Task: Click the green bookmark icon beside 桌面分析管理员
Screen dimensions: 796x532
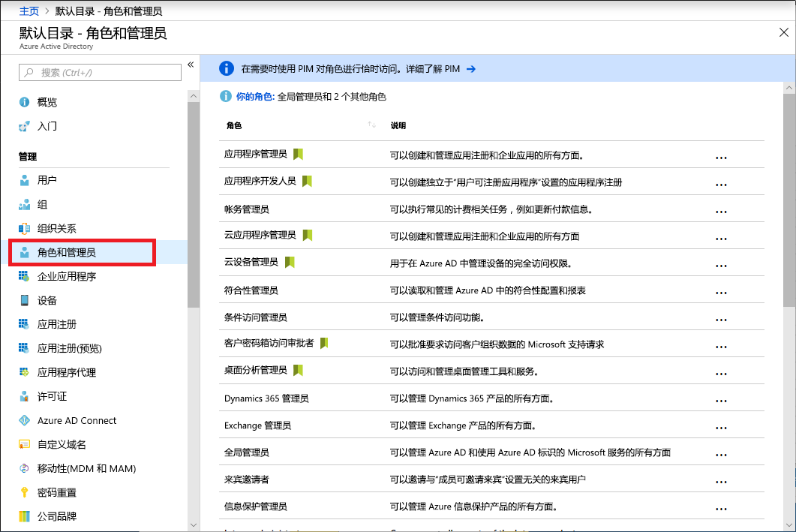Action: (x=298, y=370)
